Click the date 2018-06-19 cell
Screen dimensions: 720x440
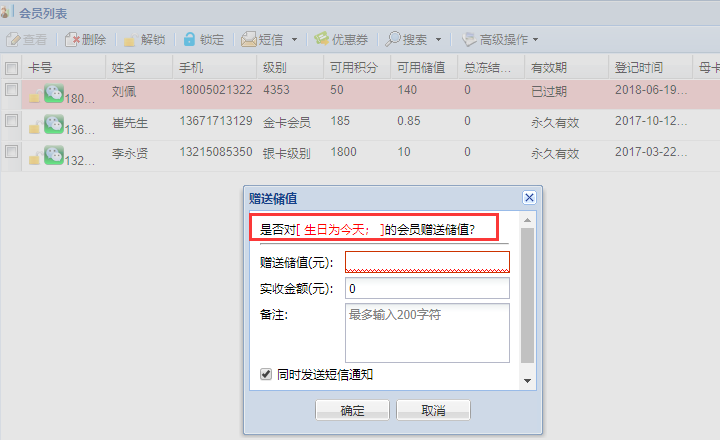[651, 90]
